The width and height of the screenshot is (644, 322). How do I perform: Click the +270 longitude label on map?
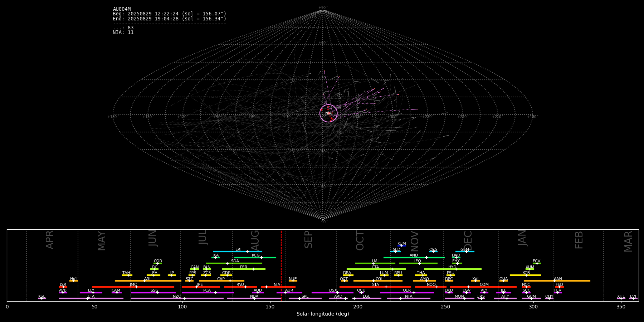point(427,117)
